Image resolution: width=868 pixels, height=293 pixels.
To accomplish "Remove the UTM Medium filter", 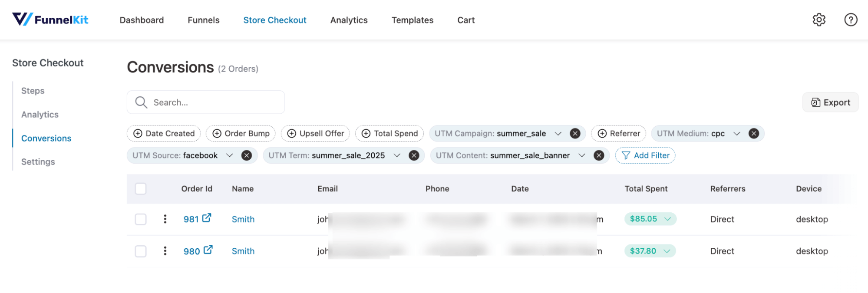I will click(x=754, y=134).
